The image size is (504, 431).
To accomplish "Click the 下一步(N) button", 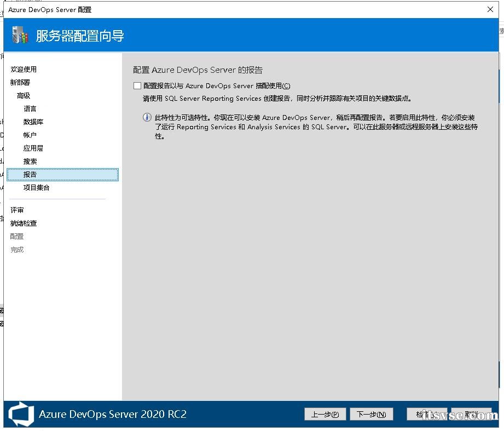I will tap(371, 414).
